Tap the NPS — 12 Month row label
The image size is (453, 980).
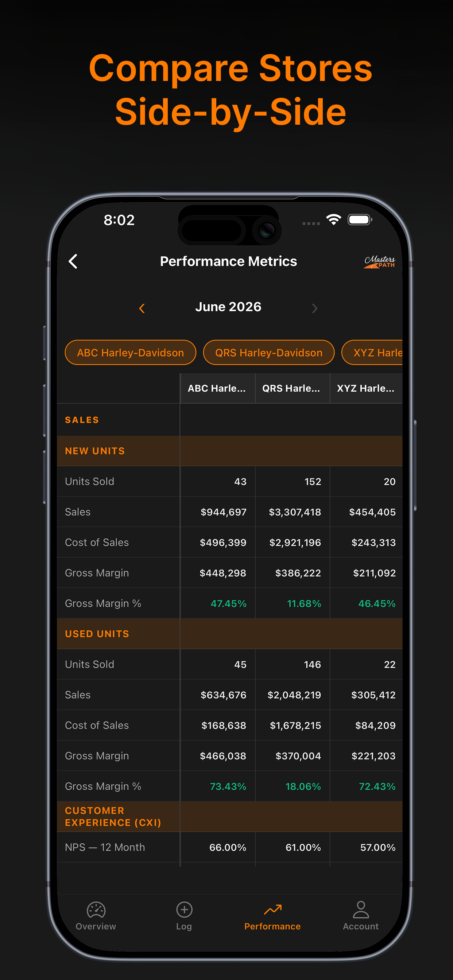[105, 847]
